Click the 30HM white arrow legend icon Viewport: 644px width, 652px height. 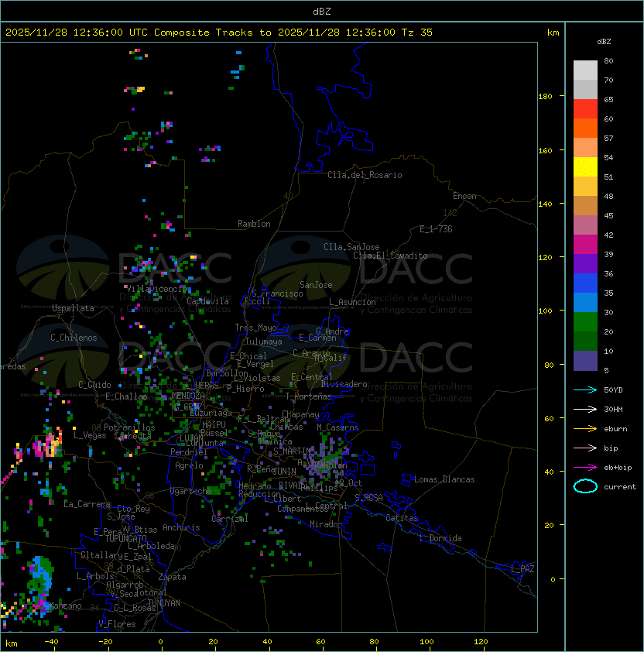585,409
